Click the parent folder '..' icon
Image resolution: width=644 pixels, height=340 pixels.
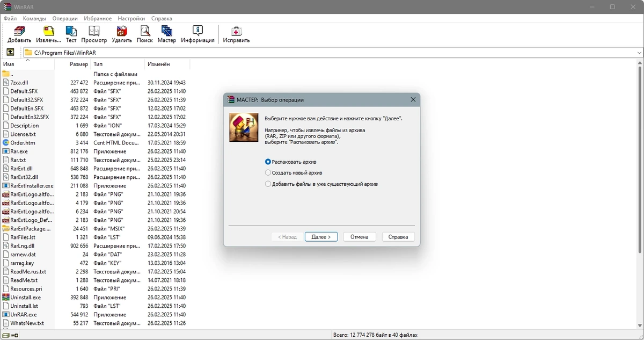click(6, 74)
